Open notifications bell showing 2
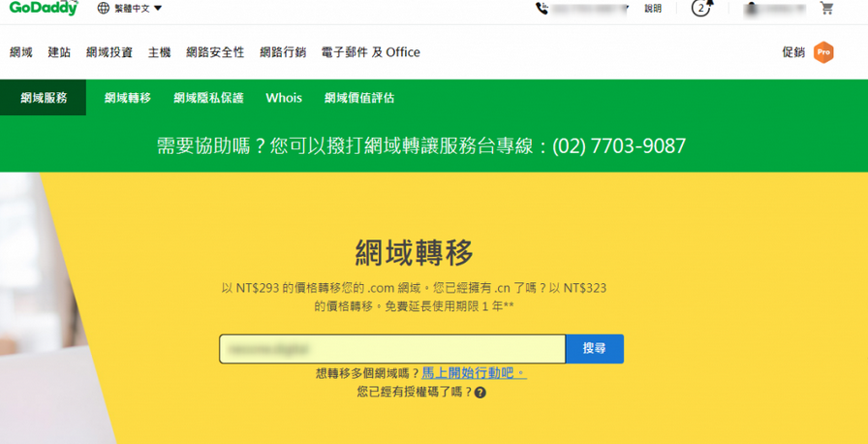This screenshot has height=444, width=868. tap(700, 9)
